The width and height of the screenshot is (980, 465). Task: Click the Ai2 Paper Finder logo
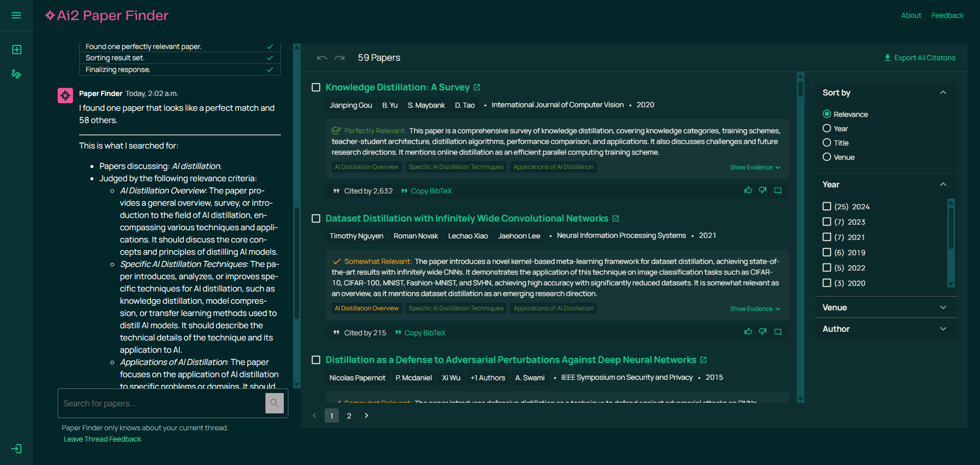coord(107,15)
